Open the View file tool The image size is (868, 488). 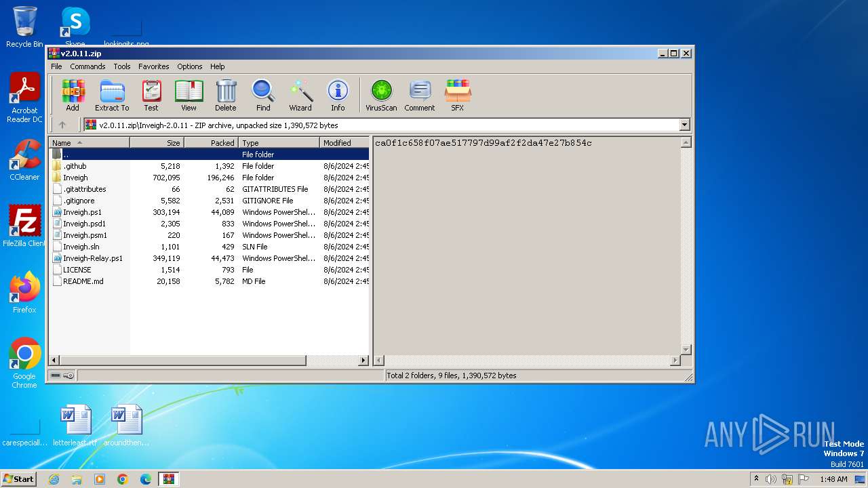point(189,96)
